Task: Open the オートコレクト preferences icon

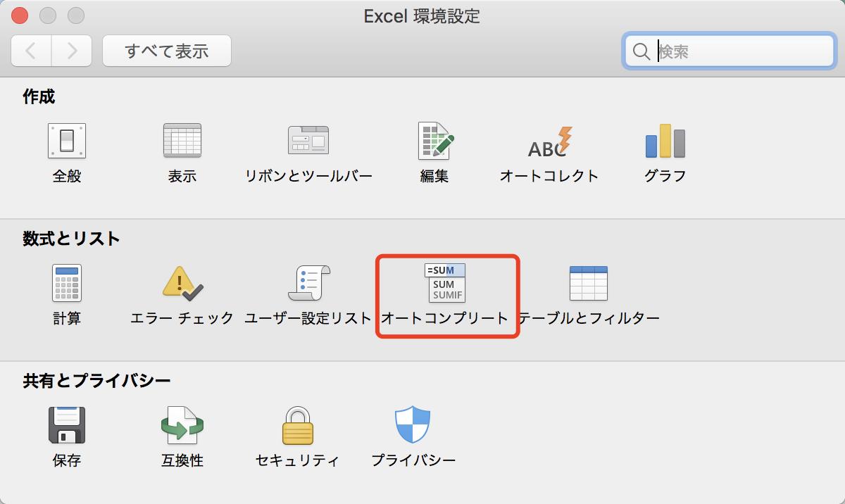Action: pos(549,141)
